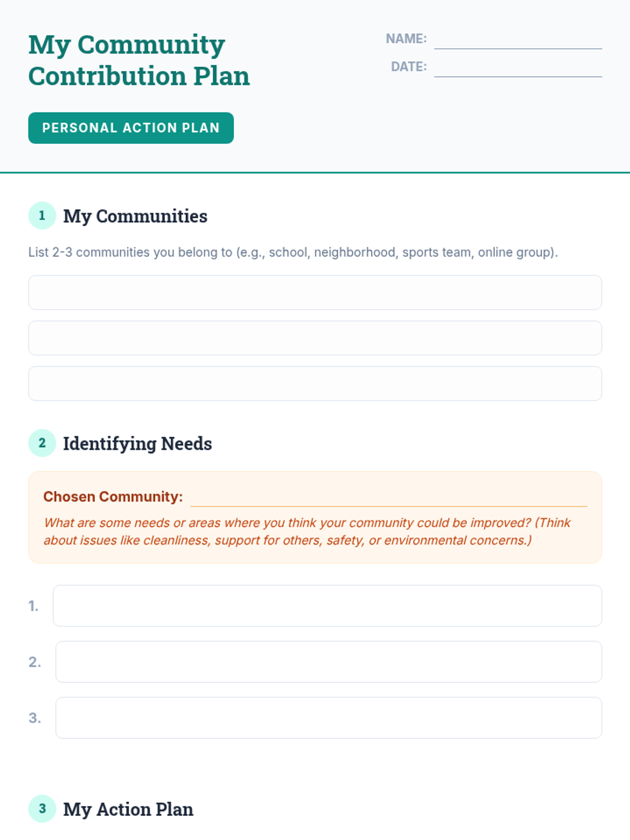This screenshot has height=840, width=630.
Task: Click the Identifying Needs heading
Action: click(x=138, y=444)
